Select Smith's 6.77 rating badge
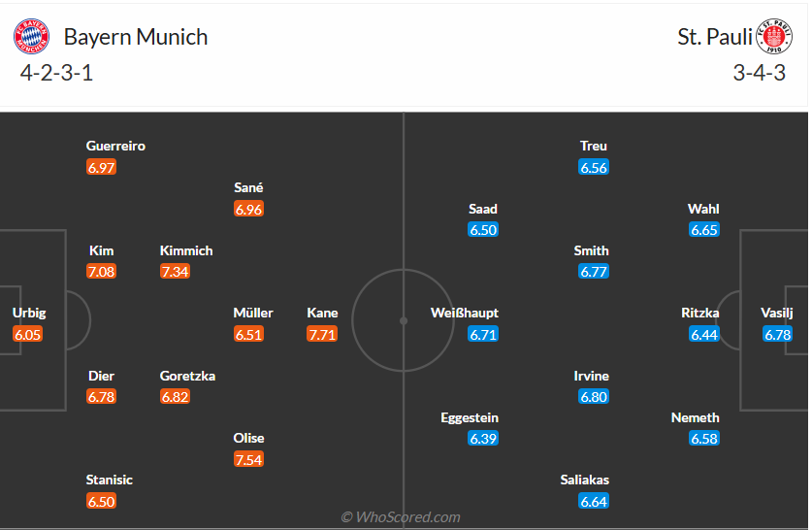 [594, 272]
